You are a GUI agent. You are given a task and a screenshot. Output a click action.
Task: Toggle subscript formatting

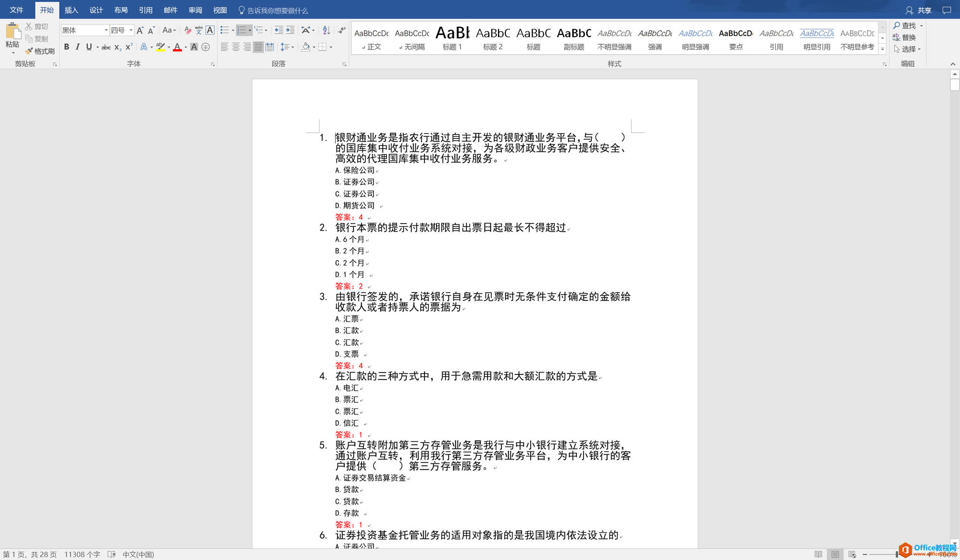pyautogui.click(x=117, y=47)
